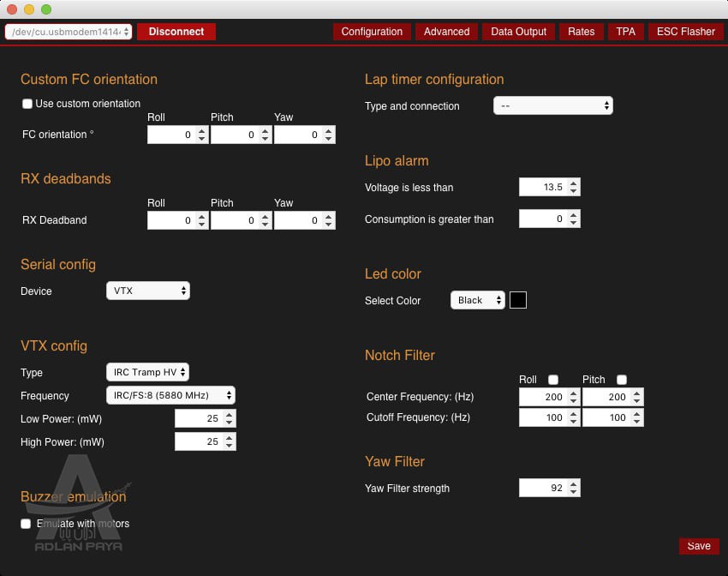Step the Roll Cutoff Frequency spinner
Viewport: 728px width, 576px height.
(x=574, y=417)
